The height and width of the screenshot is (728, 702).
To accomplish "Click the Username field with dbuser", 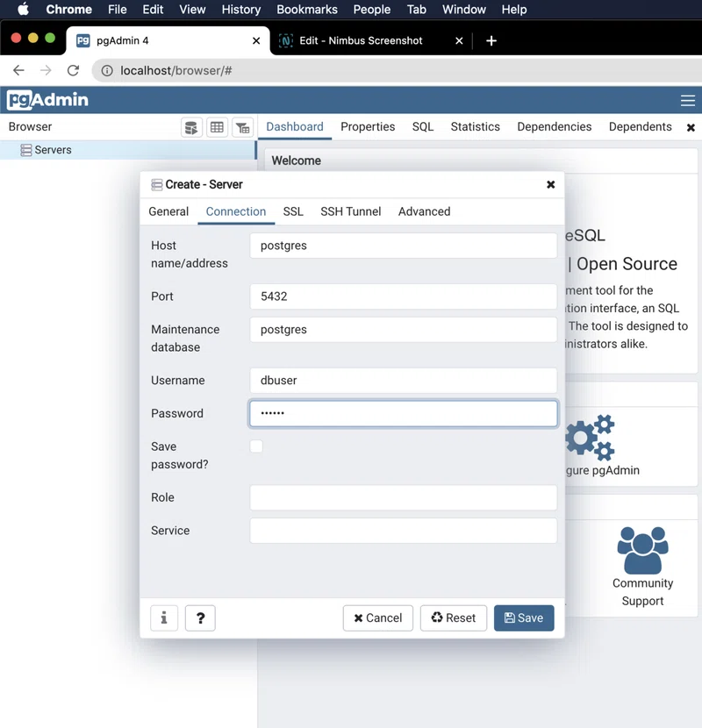I will [x=404, y=381].
